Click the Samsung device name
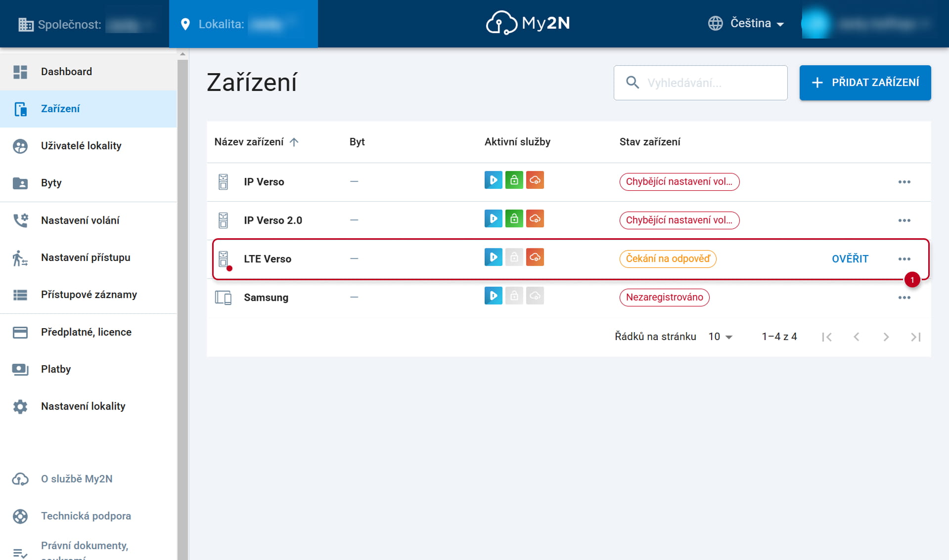This screenshot has width=949, height=560. 266,298
